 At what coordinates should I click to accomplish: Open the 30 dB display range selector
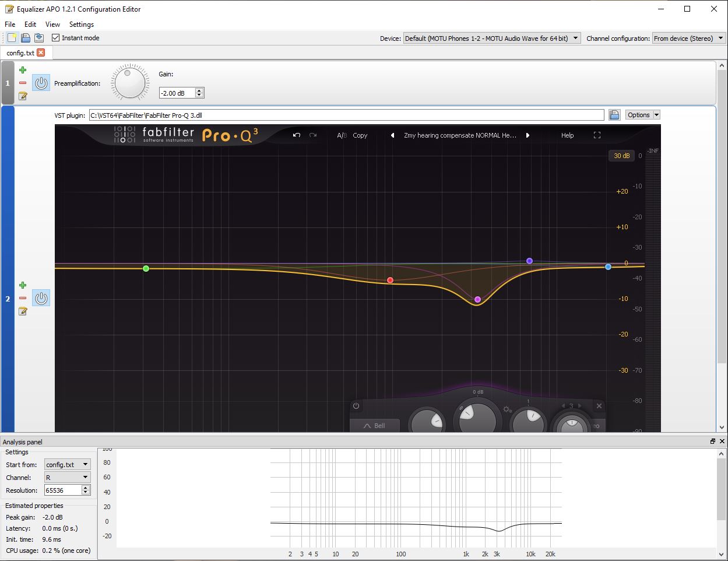(622, 156)
